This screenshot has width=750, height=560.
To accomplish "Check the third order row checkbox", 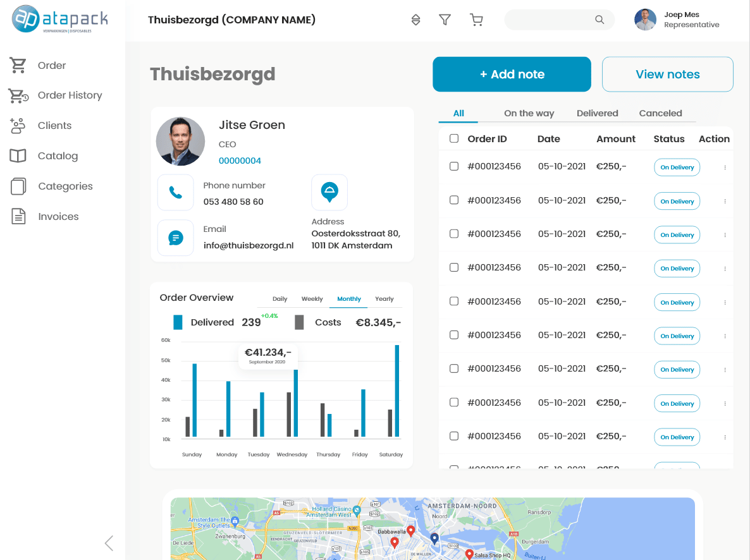I will 454,234.
